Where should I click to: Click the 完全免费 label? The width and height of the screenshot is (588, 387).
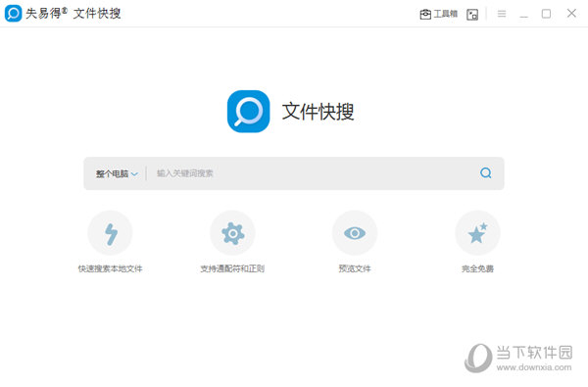[477, 268]
